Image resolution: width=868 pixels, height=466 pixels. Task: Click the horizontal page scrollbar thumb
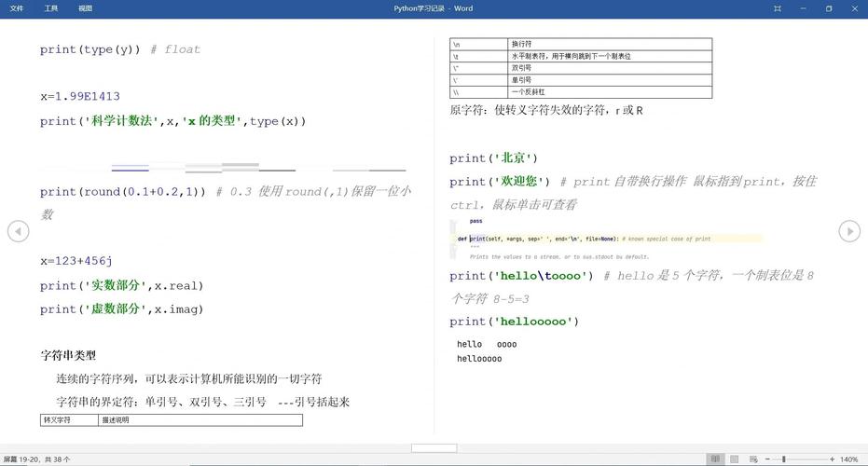(x=434, y=447)
